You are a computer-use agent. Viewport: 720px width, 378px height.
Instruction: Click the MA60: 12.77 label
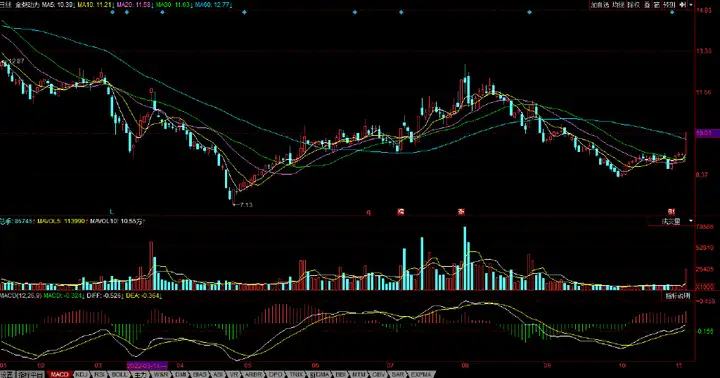pos(212,5)
